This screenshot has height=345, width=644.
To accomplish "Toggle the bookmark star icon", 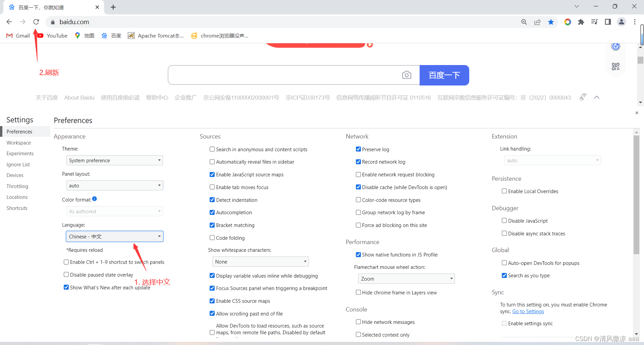I will coord(551,22).
